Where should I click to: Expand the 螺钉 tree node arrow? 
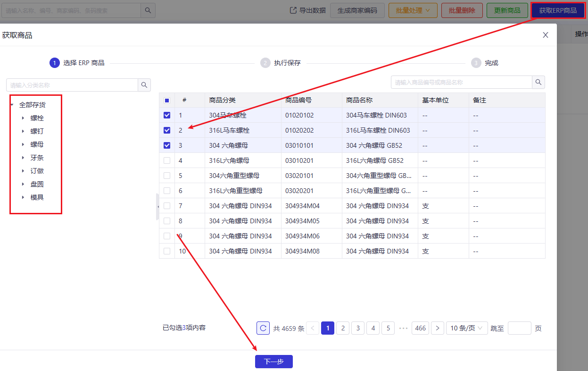tap(23, 131)
